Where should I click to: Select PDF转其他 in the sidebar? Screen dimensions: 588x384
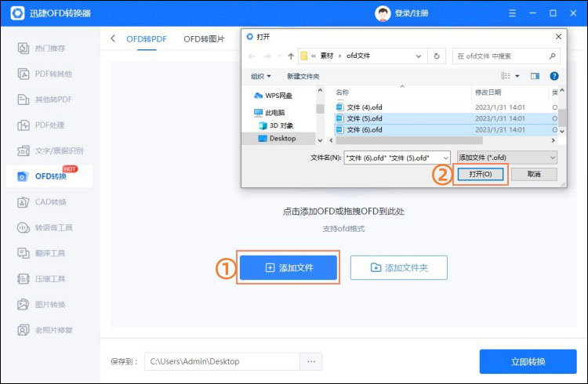(x=45, y=74)
